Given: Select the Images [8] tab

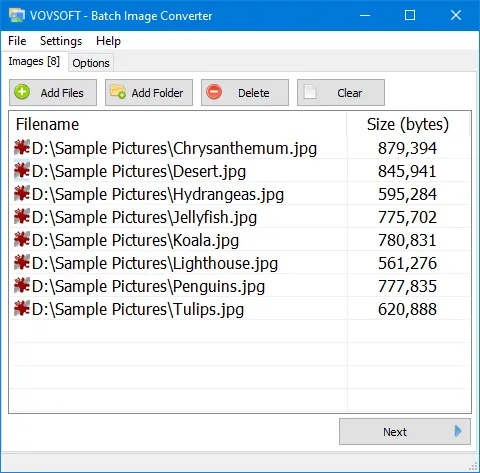Looking at the screenshot, I should point(34,61).
